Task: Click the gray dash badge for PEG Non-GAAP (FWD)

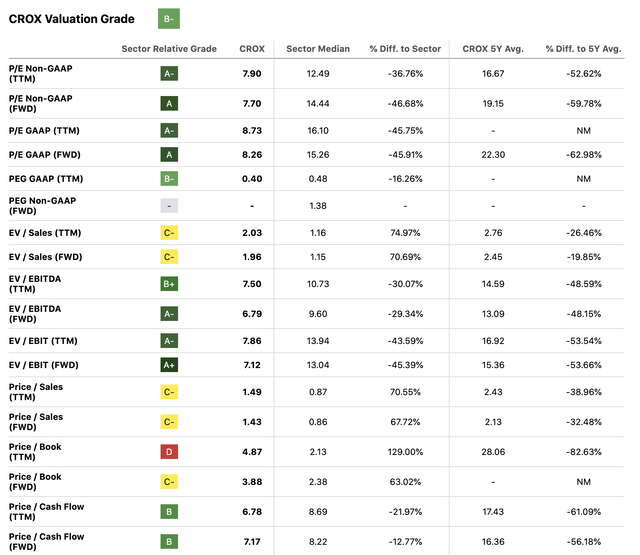Action: [x=169, y=205]
